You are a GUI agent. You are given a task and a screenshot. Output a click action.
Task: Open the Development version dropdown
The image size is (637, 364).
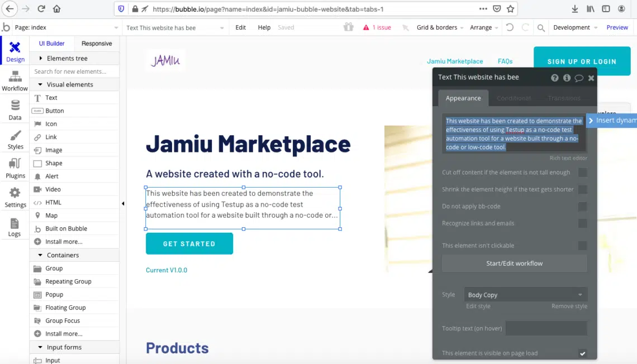[575, 27]
